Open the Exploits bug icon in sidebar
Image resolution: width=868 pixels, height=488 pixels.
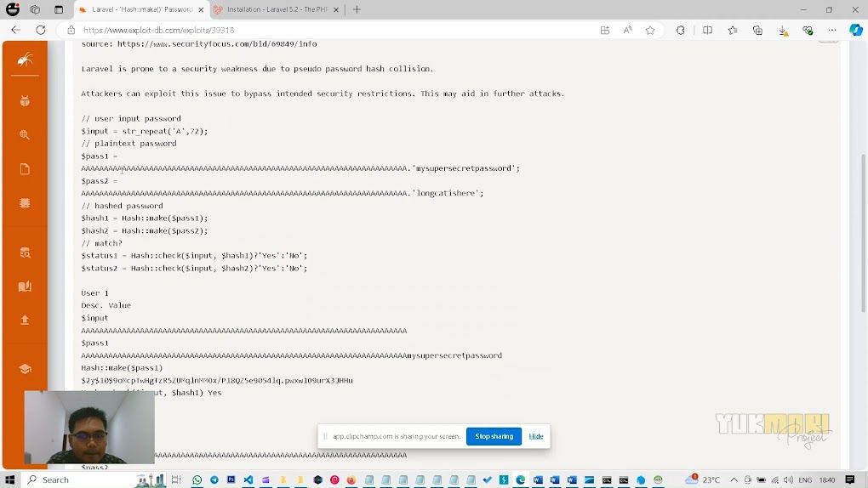coord(25,100)
